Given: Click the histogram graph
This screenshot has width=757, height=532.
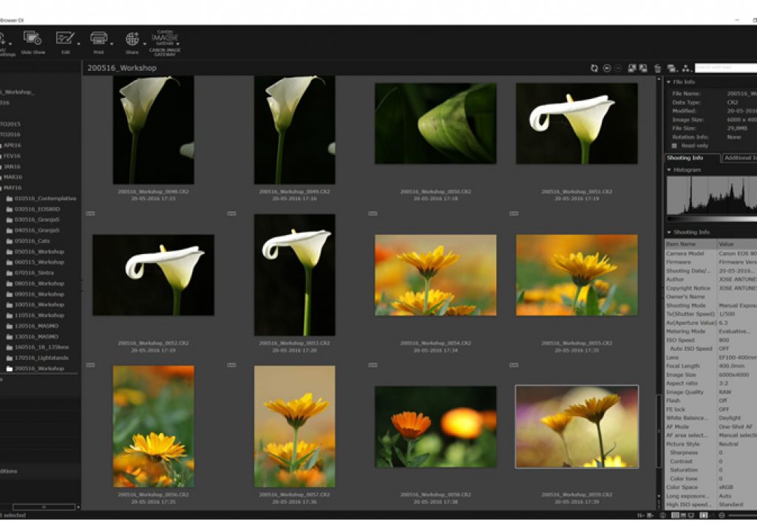Looking at the screenshot, I should coord(712,196).
